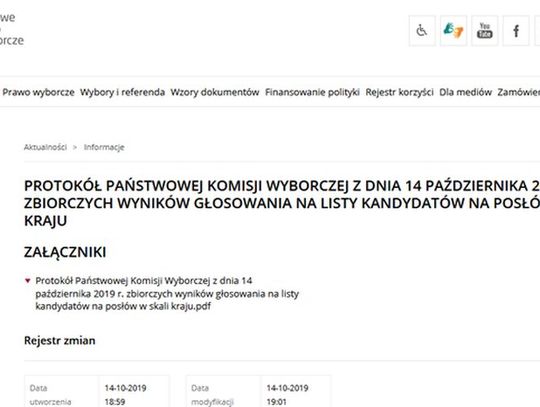The height and width of the screenshot is (407, 540).
Task: Open the Wybory i referenda menu
Action: click(x=122, y=92)
